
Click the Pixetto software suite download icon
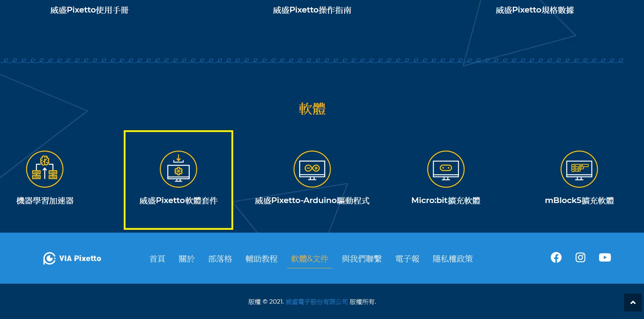pyautogui.click(x=178, y=169)
